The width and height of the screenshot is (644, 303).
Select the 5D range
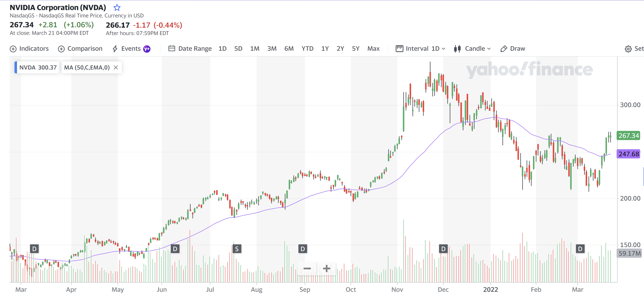pos(238,49)
